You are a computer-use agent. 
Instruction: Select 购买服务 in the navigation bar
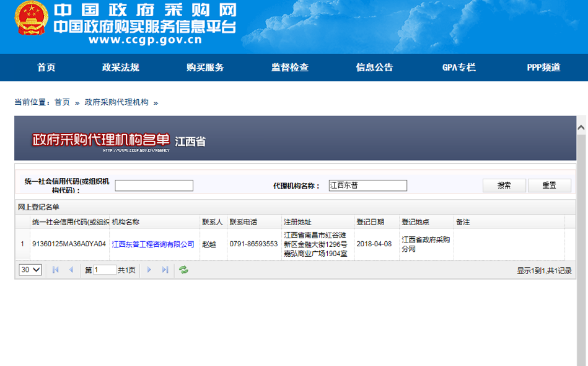pos(205,68)
